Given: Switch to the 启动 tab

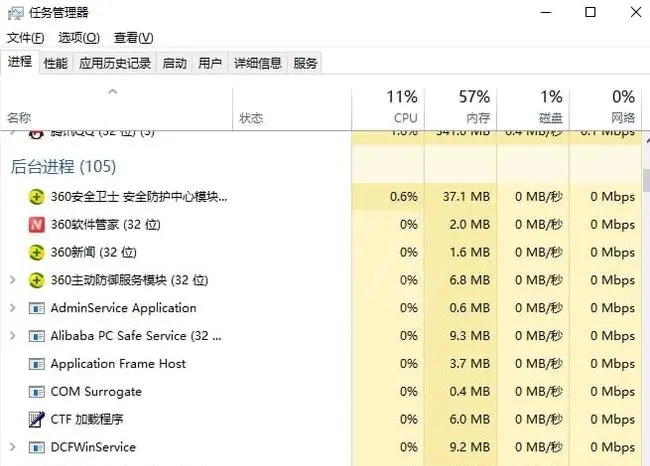Looking at the screenshot, I should 174,63.
